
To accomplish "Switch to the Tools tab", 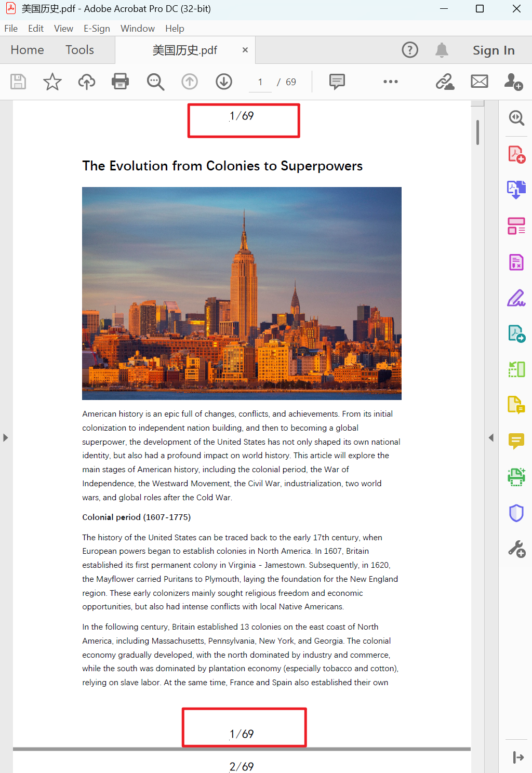I will click(79, 50).
